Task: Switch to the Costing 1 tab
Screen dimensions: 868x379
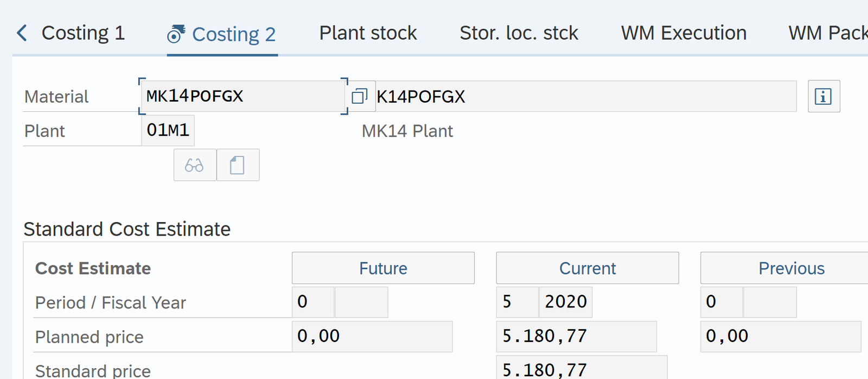Action: click(x=83, y=33)
